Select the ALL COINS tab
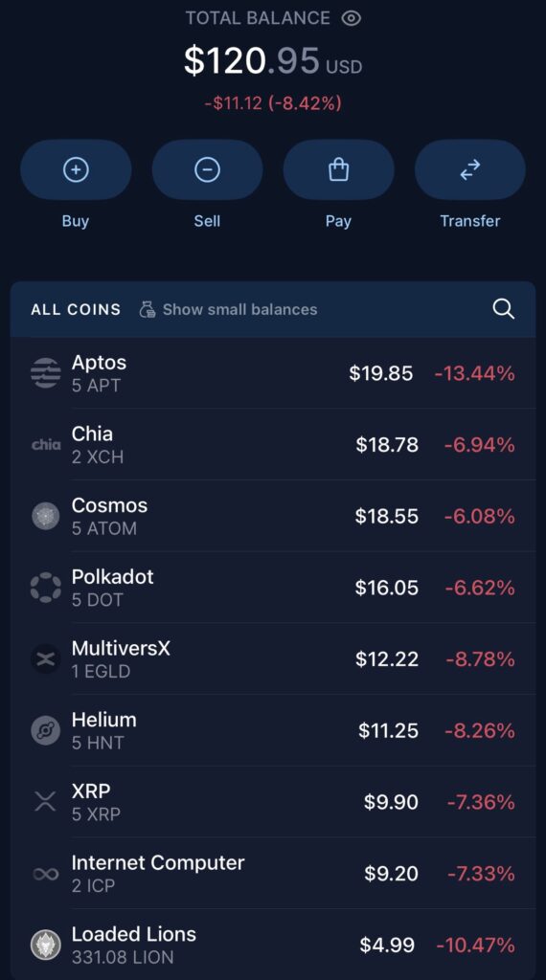 click(x=76, y=309)
